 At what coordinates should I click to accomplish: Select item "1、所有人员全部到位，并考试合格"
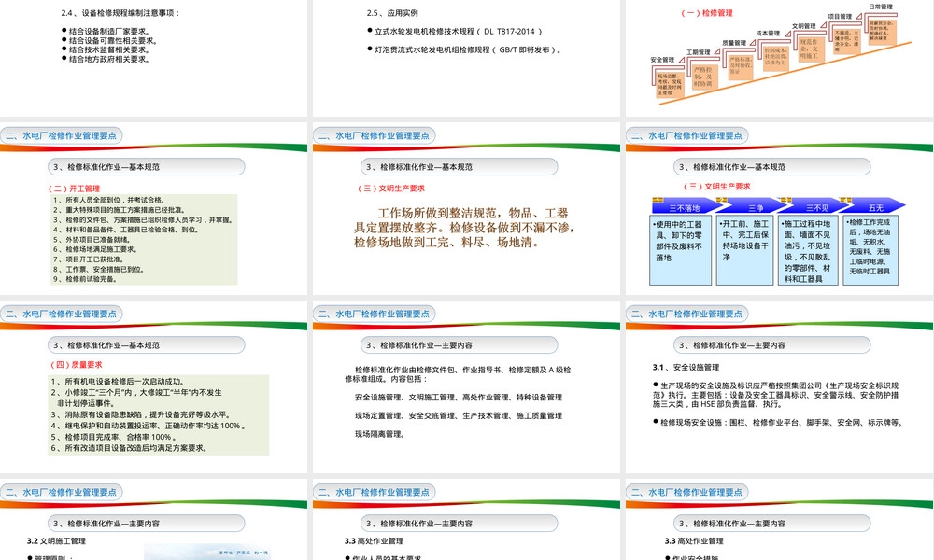click(109, 200)
